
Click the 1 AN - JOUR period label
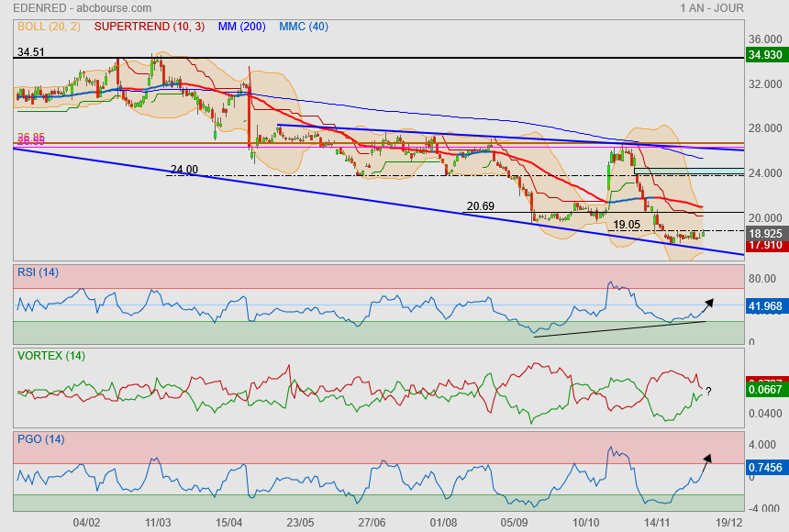coord(712,8)
